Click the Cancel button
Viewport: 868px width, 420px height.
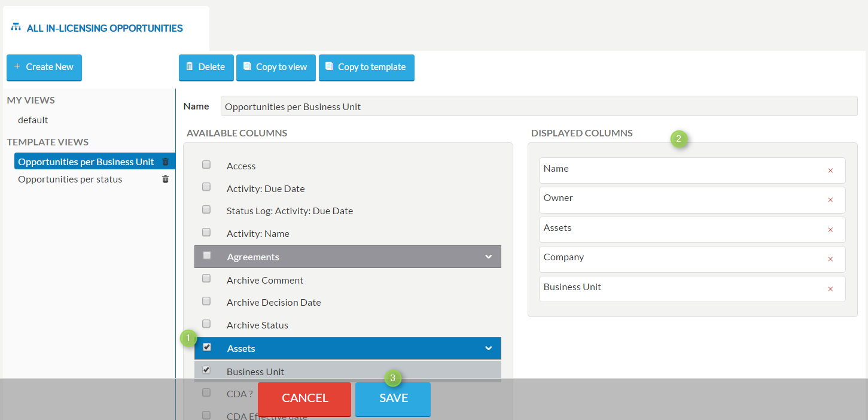[304, 399]
